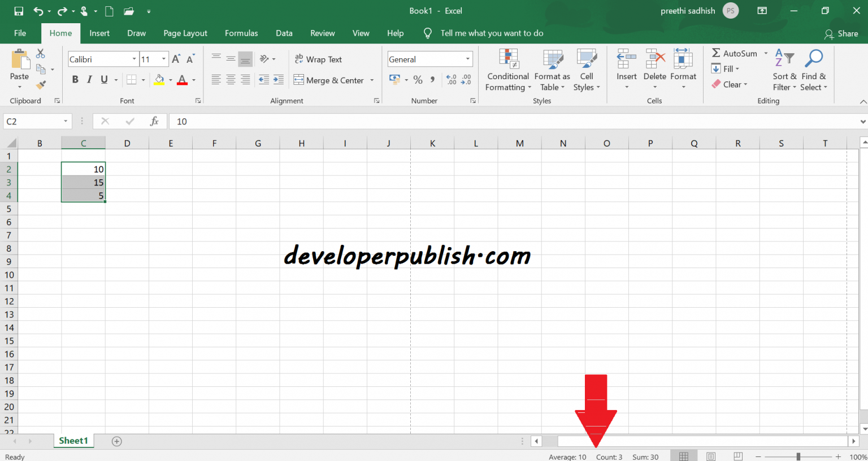Viewport: 868px width, 461px height.
Task: Open the Fill Color dropdown arrow
Action: (x=170, y=80)
